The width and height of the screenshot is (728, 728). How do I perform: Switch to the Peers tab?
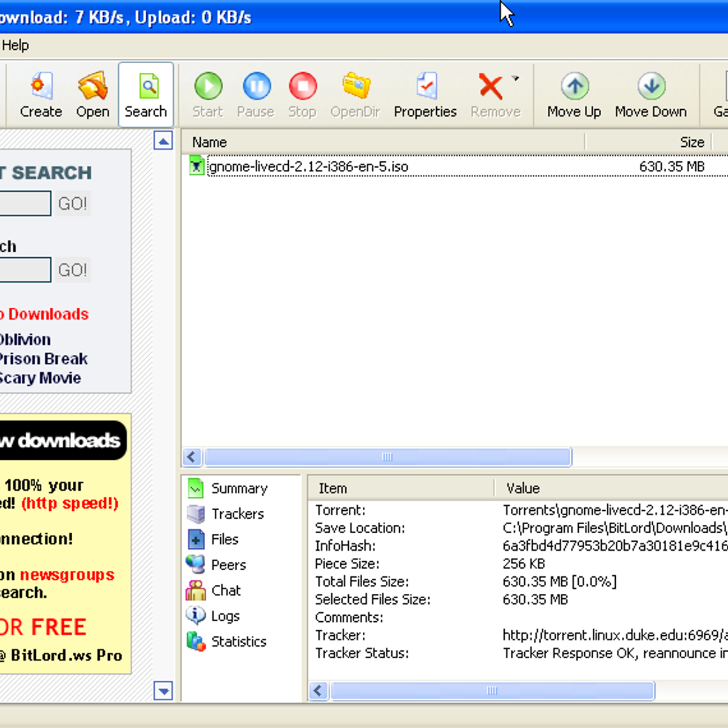[x=228, y=565]
